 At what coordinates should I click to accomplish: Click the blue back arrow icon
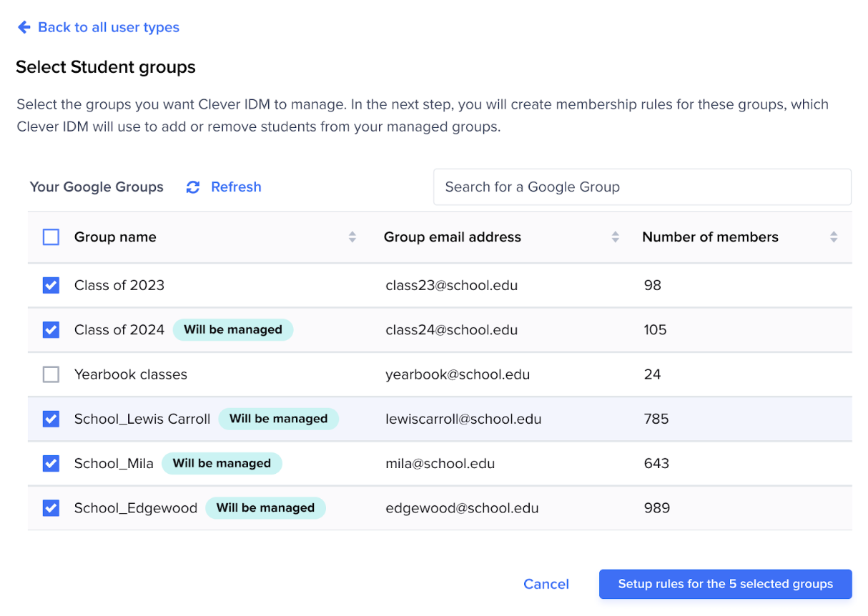point(24,27)
